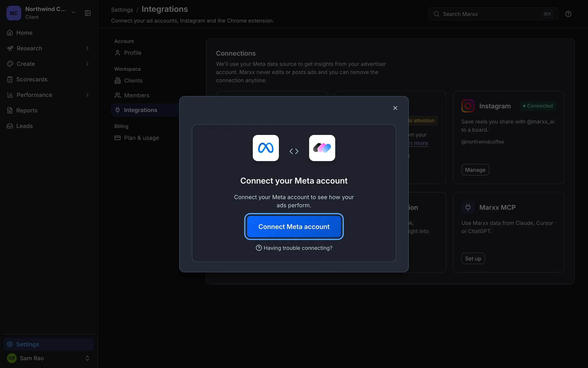Image resolution: width=588 pixels, height=368 pixels.
Task: Open the Reports page
Action: point(49,110)
